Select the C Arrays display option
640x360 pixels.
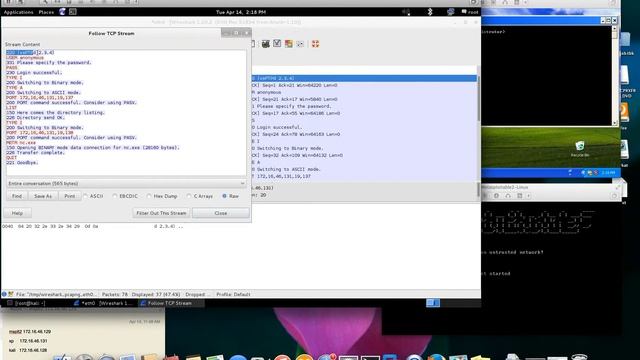[200, 196]
